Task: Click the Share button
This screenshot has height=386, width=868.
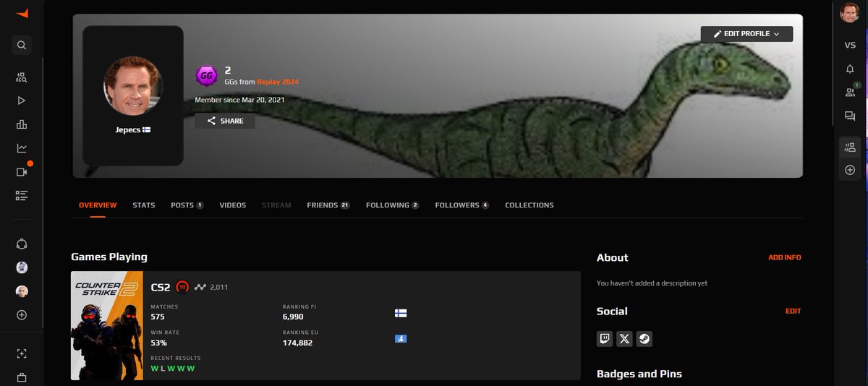Action: point(225,121)
